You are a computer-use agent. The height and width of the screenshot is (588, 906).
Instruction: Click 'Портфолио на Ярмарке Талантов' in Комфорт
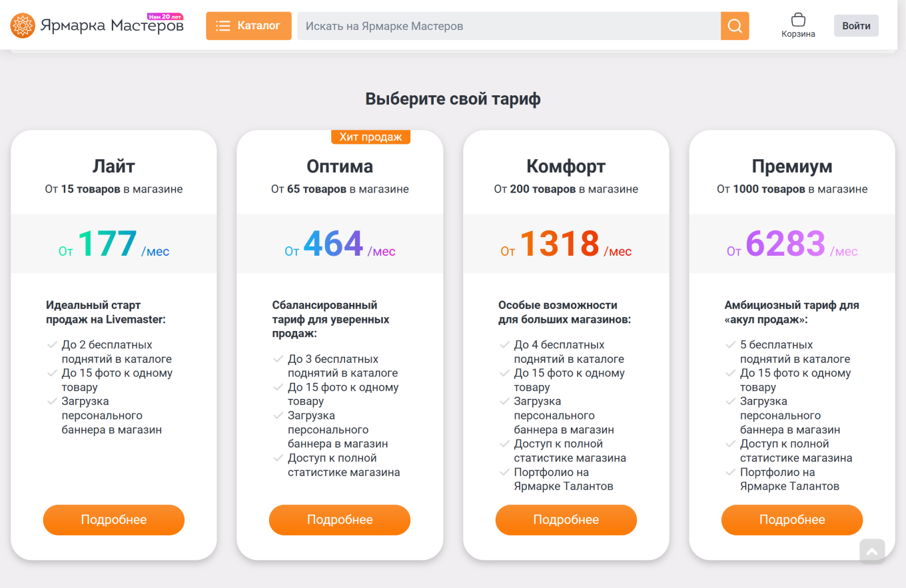point(564,479)
